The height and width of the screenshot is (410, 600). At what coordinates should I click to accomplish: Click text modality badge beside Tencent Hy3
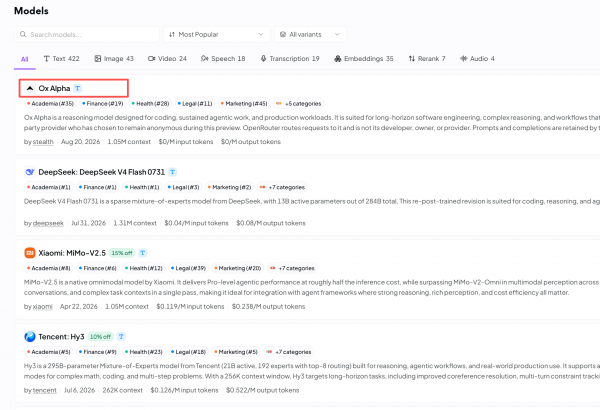point(121,337)
